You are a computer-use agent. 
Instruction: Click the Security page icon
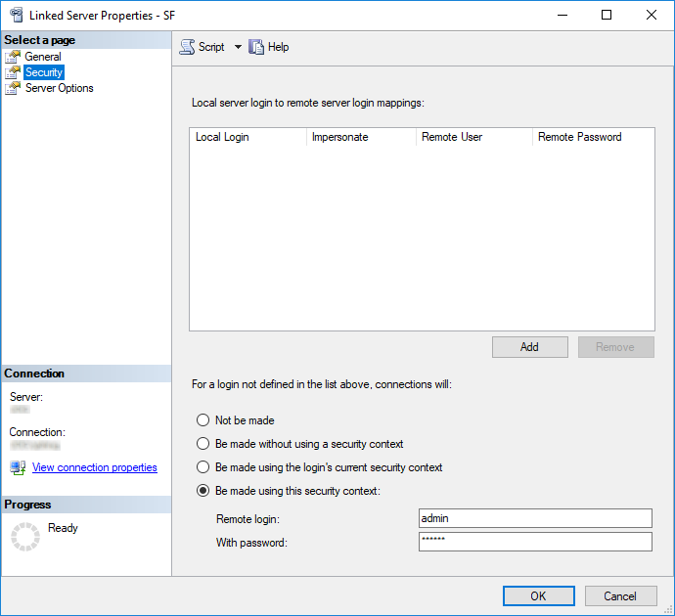13,72
